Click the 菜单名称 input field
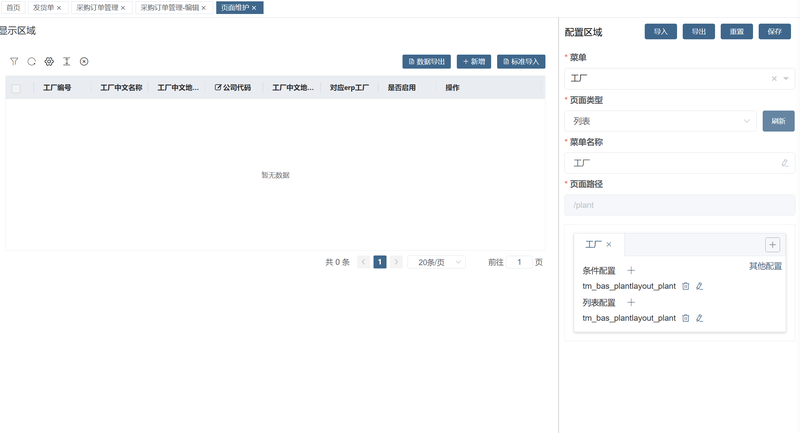 click(x=673, y=162)
